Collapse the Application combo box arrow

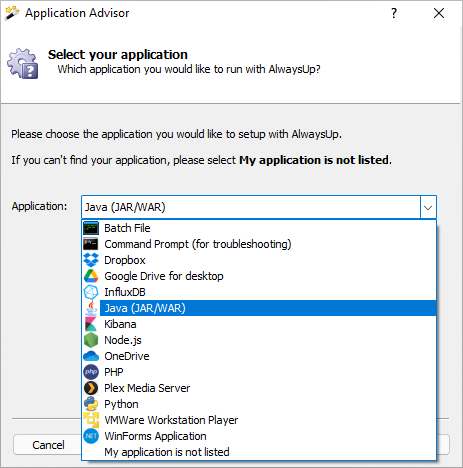pyautogui.click(x=428, y=207)
